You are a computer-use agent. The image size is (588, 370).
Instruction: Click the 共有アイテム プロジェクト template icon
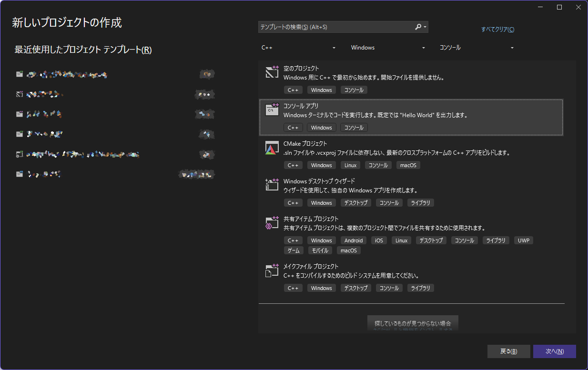pyautogui.click(x=272, y=223)
